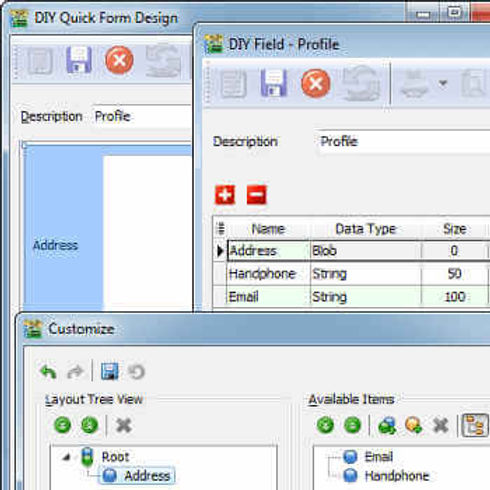Screen dimensions: 490x490
Task: Maximize the DIY Quick Form Design window
Action: [x=454, y=13]
